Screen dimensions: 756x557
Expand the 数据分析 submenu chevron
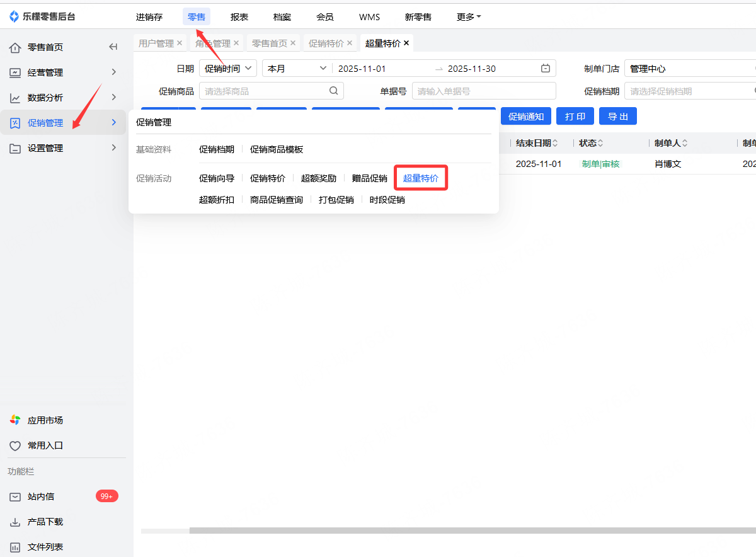coord(114,97)
